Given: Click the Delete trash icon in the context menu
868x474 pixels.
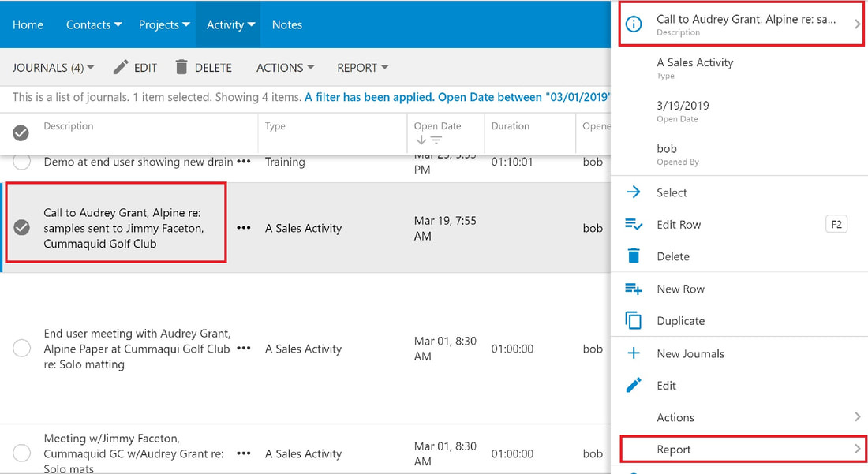Looking at the screenshot, I should (x=634, y=256).
